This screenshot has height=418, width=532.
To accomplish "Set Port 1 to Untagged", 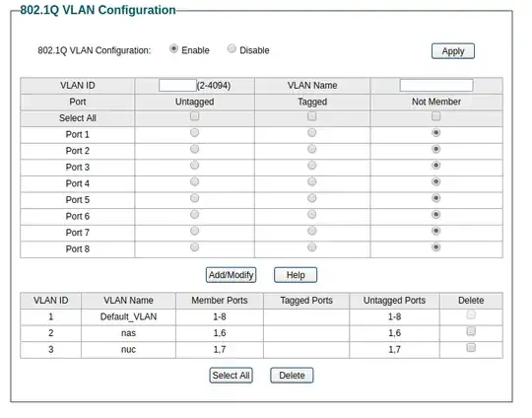I will (x=194, y=132).
